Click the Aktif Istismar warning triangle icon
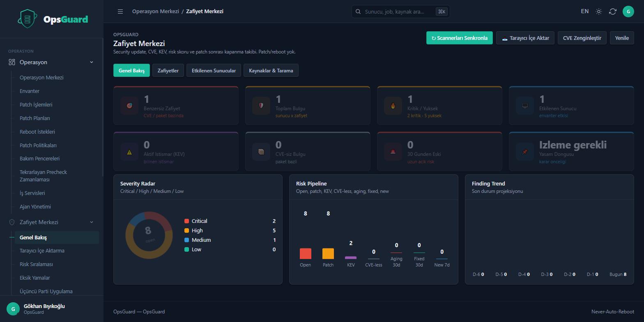 (129, 152)
